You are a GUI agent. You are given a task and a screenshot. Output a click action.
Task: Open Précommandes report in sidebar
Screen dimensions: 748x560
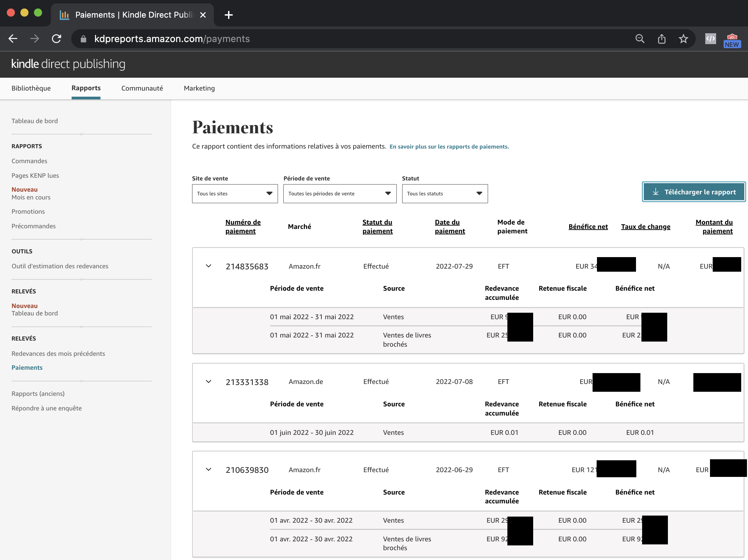pyautogui.click(x=34, y=226)
